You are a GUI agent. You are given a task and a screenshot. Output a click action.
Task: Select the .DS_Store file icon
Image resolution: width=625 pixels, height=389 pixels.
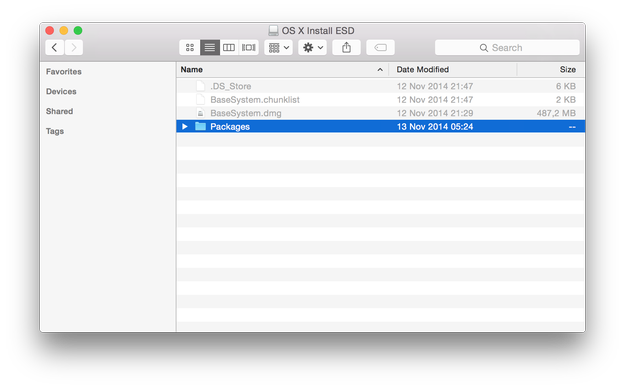click(200, 86)
